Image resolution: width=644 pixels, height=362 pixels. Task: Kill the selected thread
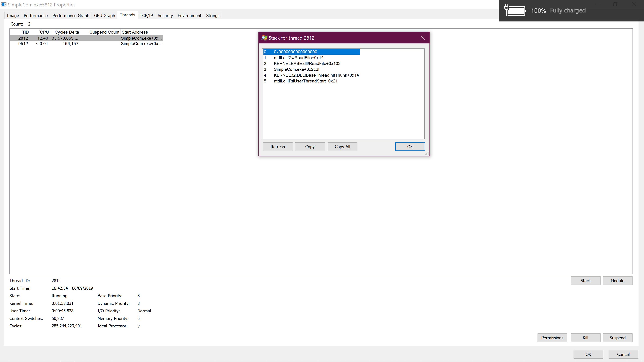click(x=585, y=337)
